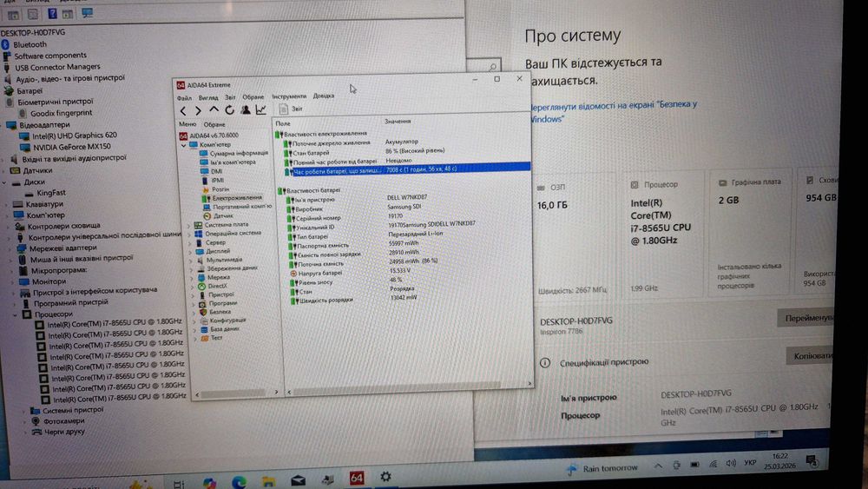Collapse Комп'ютер node in AIDA64 tree
The width and height of the screenshot is (868, 489).
[184, 145]
